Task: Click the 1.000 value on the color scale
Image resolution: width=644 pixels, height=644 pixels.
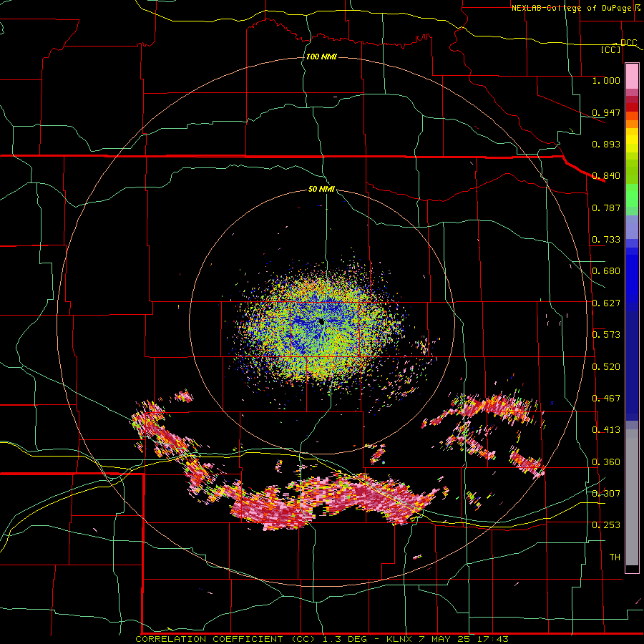Action: pyautogui.click(x=606, y=80)
